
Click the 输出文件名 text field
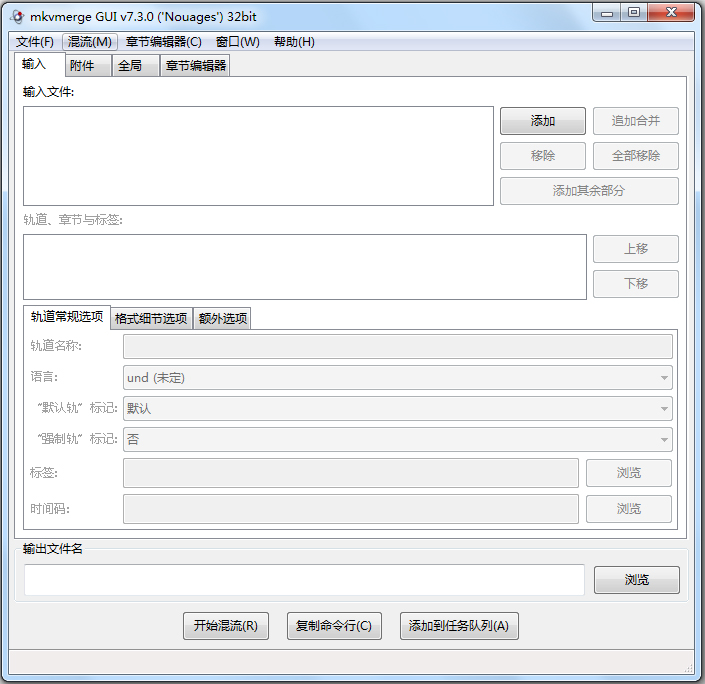click(x=304, y=580)
